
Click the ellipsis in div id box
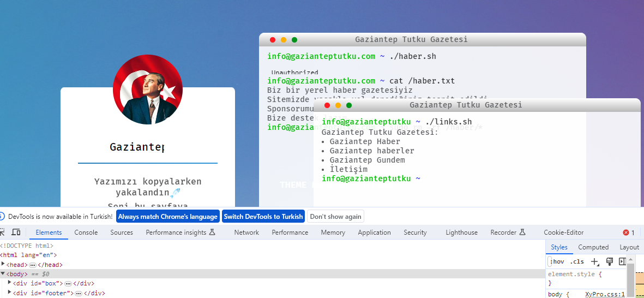pyautogui.click(x=68, y=284)
